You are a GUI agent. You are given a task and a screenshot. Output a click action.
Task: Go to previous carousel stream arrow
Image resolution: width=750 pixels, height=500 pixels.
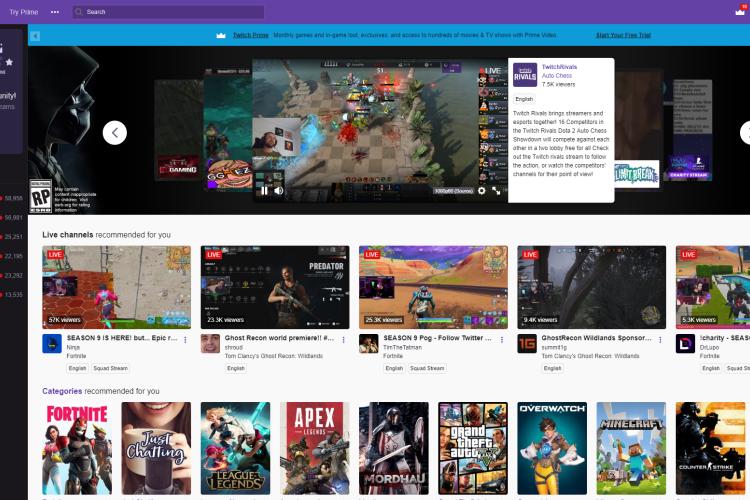[x=115, y=133]
